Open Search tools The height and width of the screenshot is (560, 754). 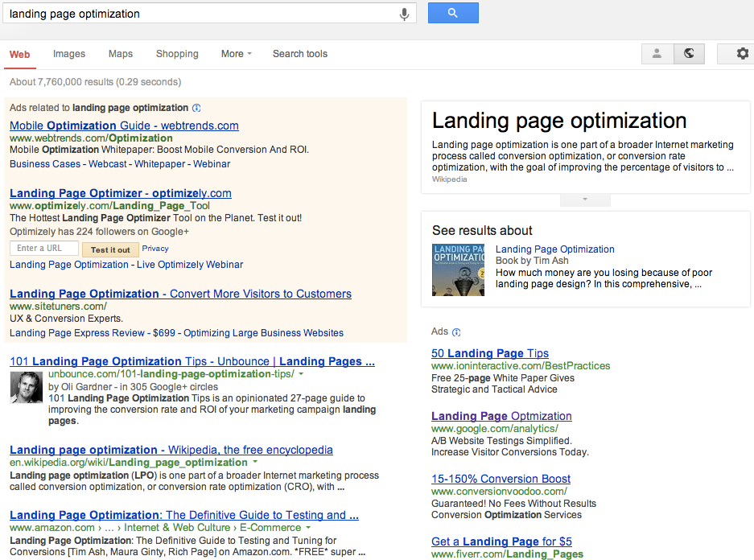point(300,54)
